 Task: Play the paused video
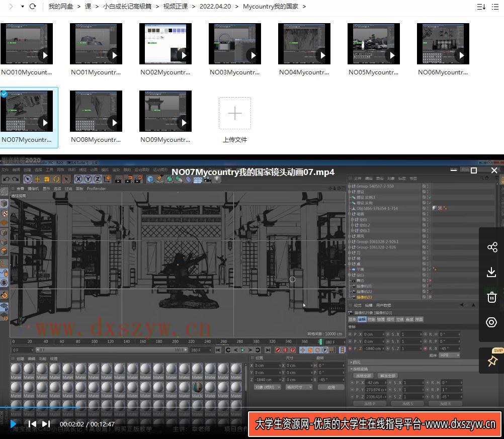pos(13,424)
